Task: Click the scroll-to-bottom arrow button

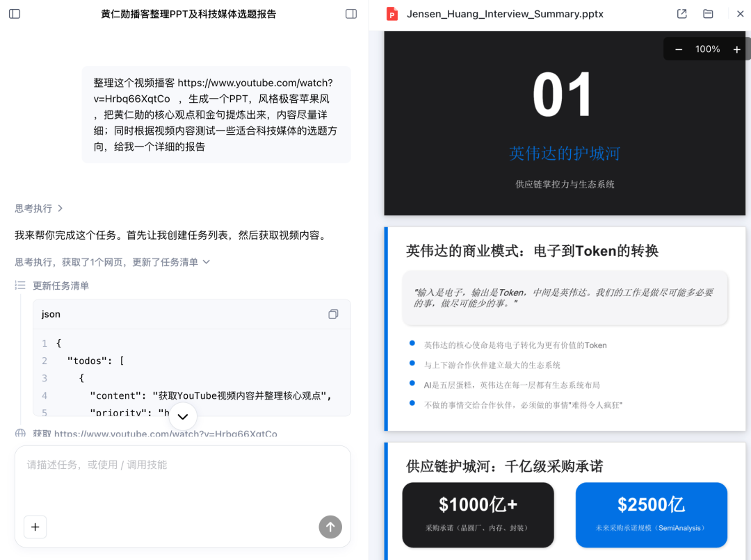Action: click(183, 416)
